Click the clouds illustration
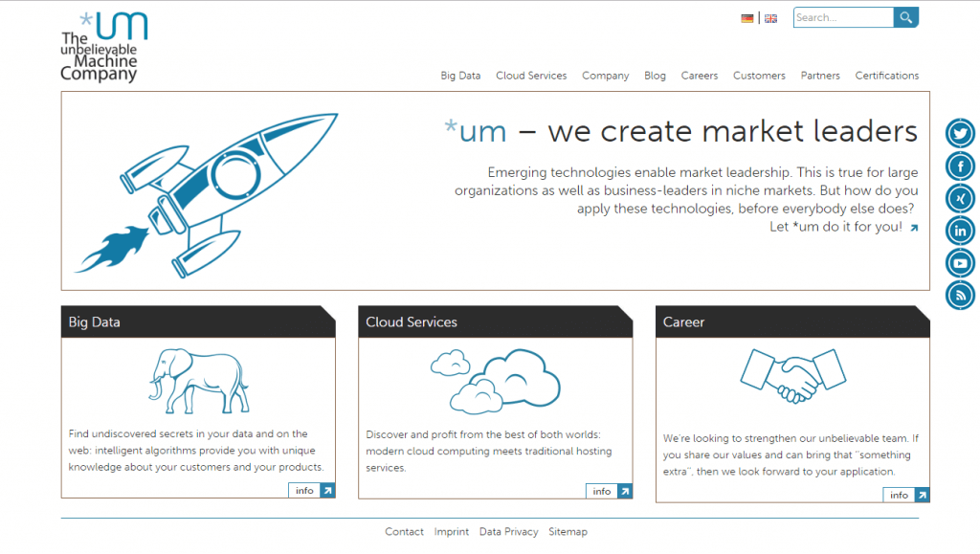 pos(495,381)
